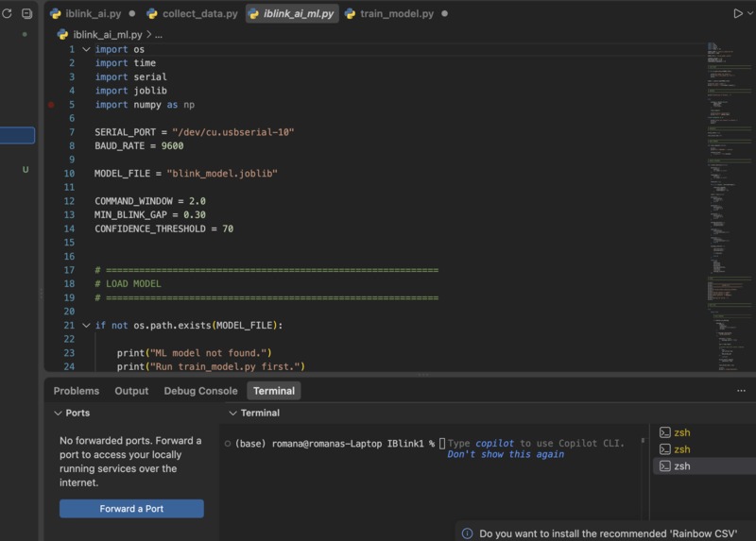The height and width of the screenshot is (541, 756).
Task: Click the copilot link in terminal hint
Action: [494, 443]
